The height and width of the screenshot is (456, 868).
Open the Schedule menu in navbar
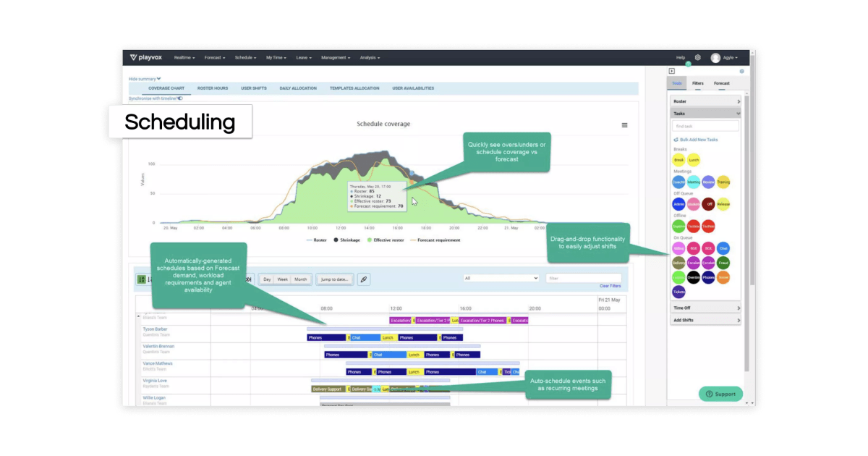[245, 58]
